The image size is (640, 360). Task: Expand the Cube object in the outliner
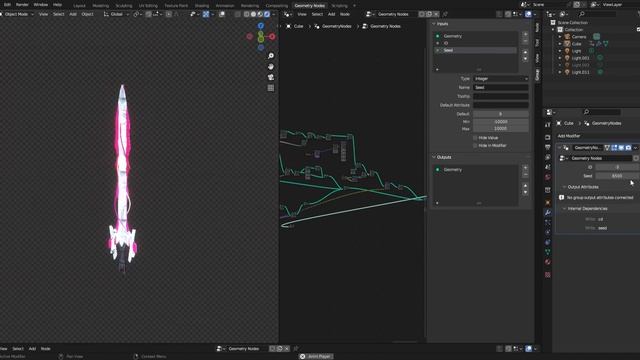coord(560,44)
